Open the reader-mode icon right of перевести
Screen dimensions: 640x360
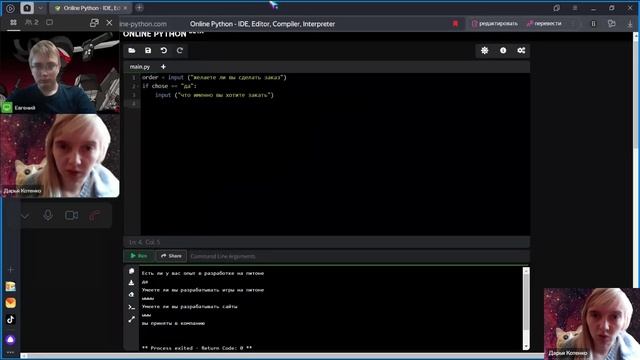(x=593, y=24)
